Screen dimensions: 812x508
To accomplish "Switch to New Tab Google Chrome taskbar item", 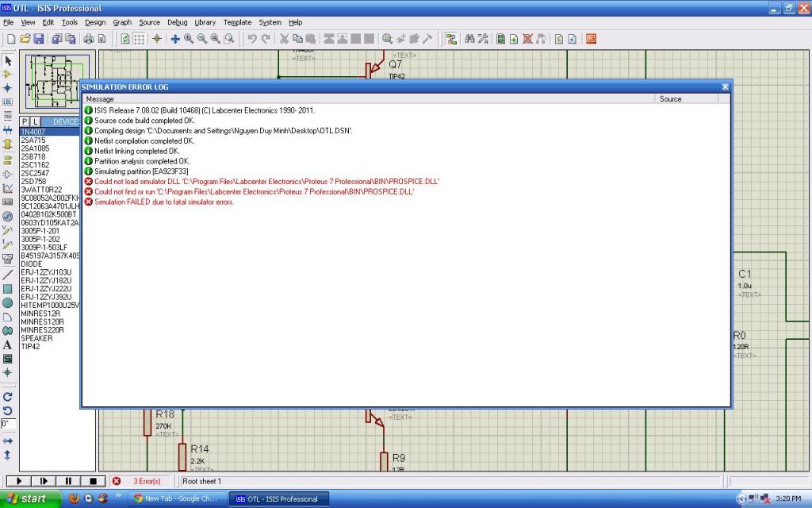I will 177,498.
